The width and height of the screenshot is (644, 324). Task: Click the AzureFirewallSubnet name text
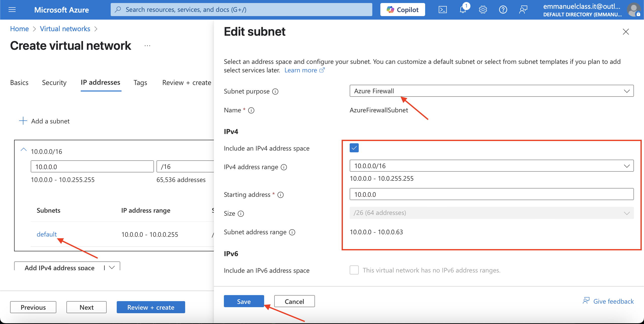tap(379, 110)
